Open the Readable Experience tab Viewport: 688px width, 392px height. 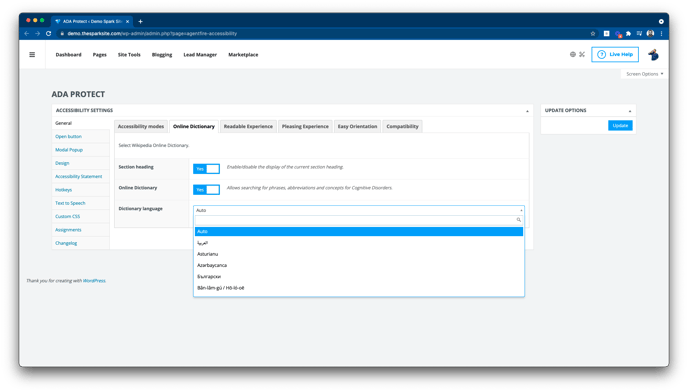tap(248, 126)
